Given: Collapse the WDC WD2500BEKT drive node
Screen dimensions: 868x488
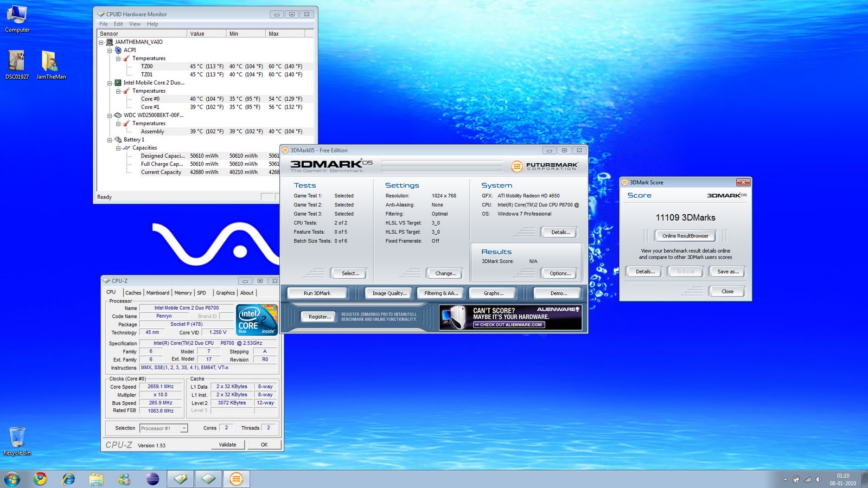Looking at the screenshot, I should 110,115.
